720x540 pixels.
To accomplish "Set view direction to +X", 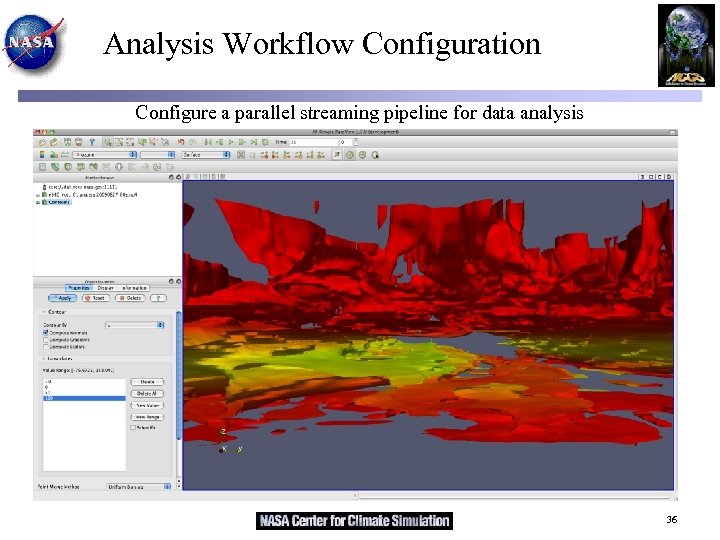I will coord(264,155).
